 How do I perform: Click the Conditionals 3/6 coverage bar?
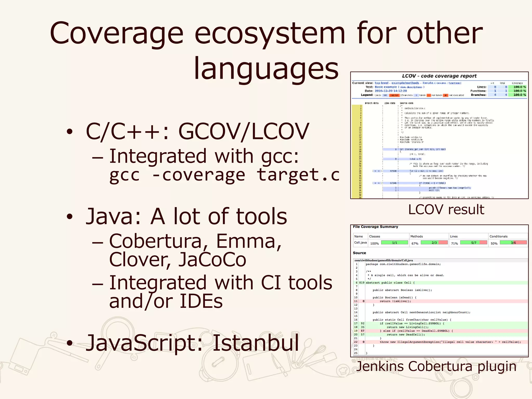coord(513,243)
